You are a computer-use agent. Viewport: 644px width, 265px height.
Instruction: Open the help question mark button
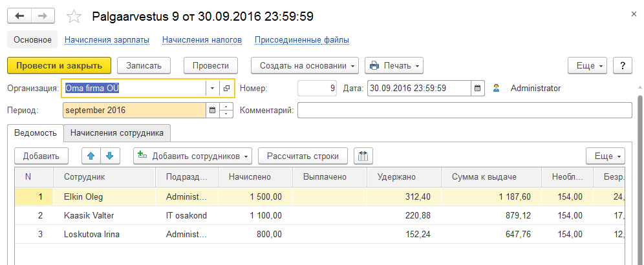622,66
